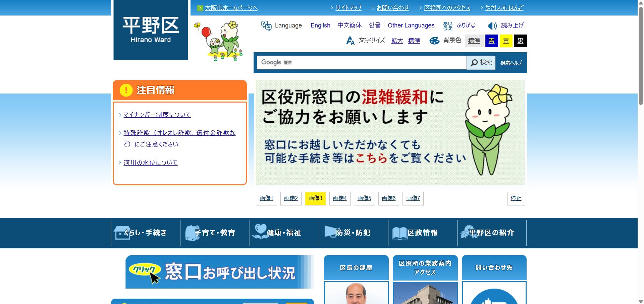Open サイトマップ link

tap(348, 8)
